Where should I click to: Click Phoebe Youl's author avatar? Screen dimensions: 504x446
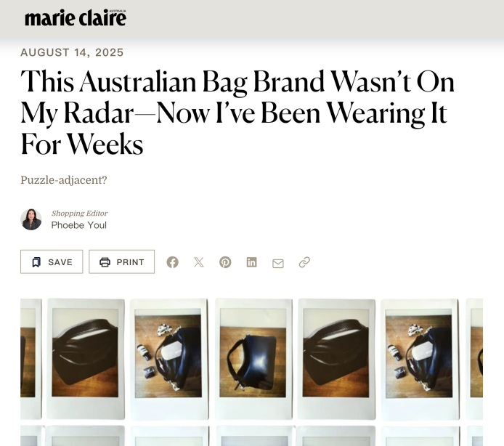(31, 219)
